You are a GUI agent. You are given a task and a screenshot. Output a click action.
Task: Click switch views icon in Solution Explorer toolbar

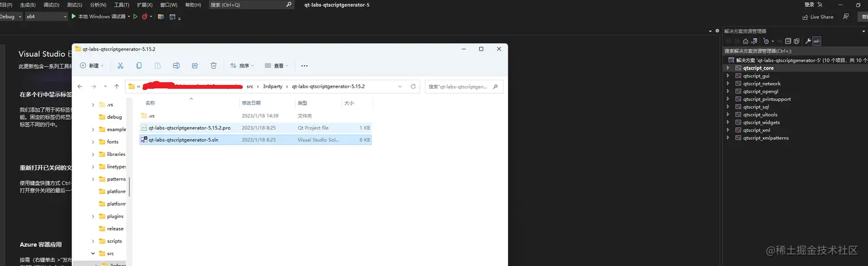pos(754,41)
